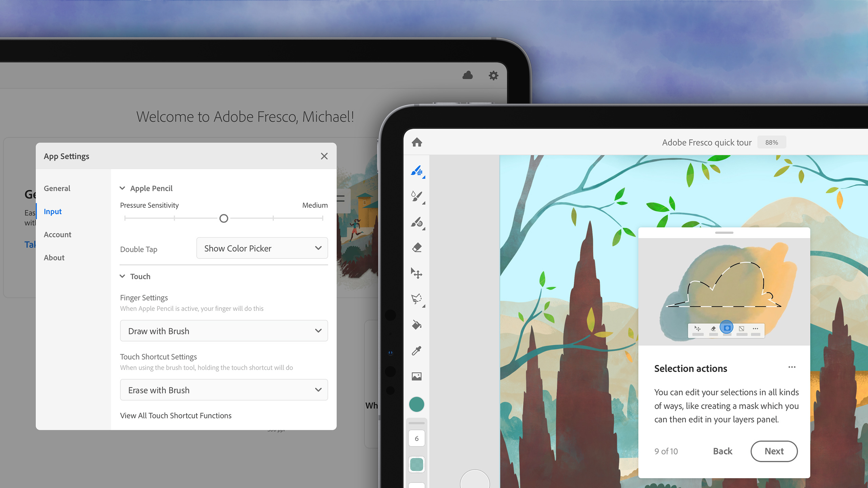This screenshot has height=488, width=868.
Task: Select the Eraser tool
Action: (417, 247)
